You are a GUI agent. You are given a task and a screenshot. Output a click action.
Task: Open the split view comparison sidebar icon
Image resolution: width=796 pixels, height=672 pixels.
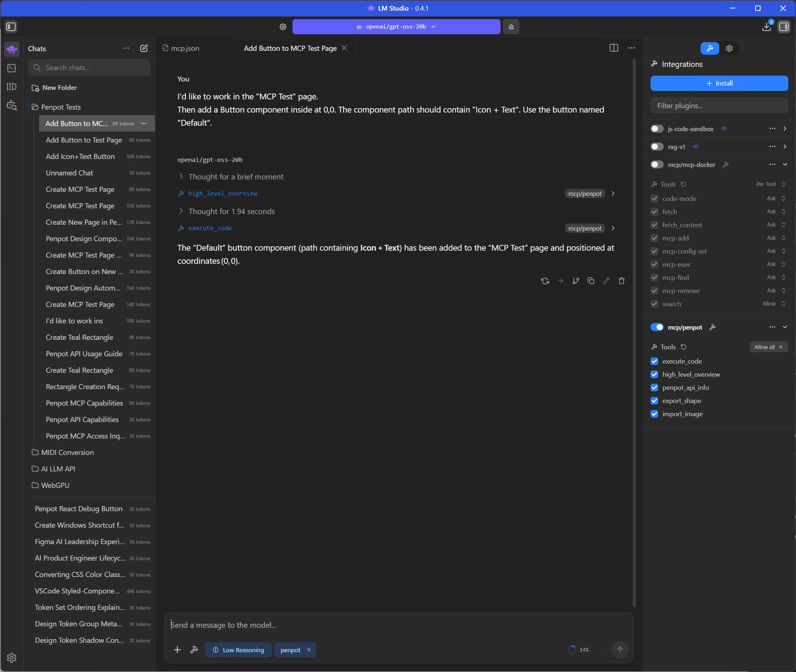(x=11, y=87)
